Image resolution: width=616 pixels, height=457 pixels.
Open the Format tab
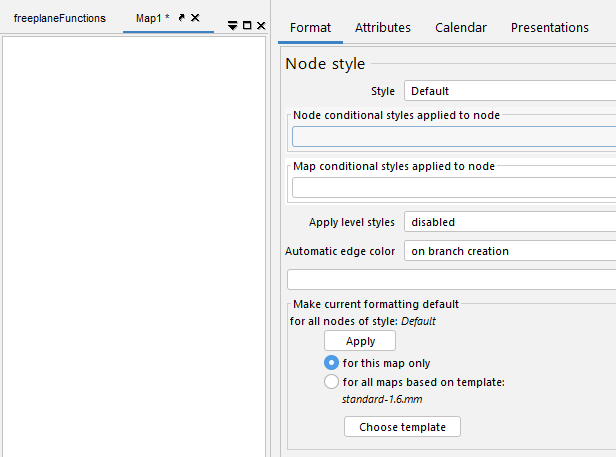pyautogui.click(x=310, y=28)
